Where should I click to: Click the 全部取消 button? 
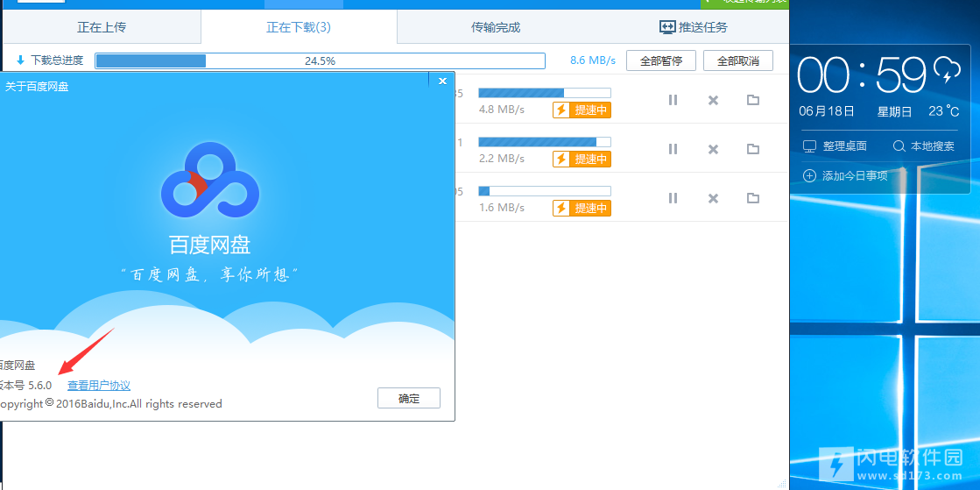coord(738,60)
